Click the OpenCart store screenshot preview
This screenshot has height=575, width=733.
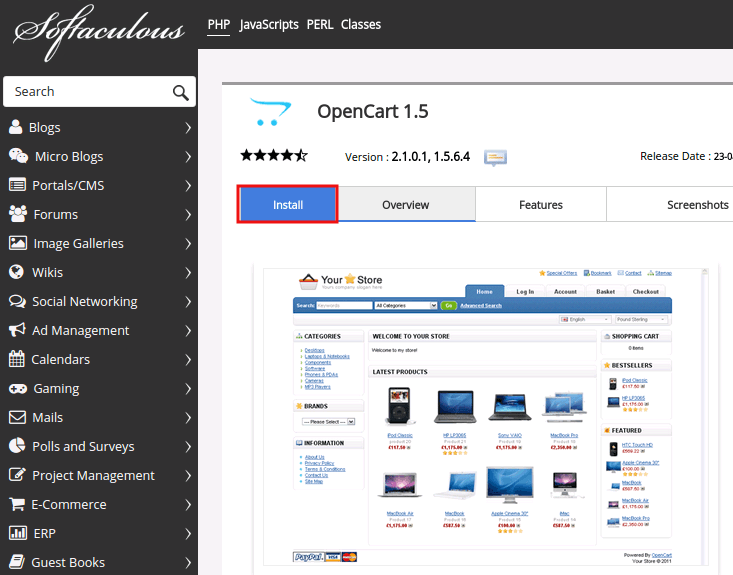(485, 417)
